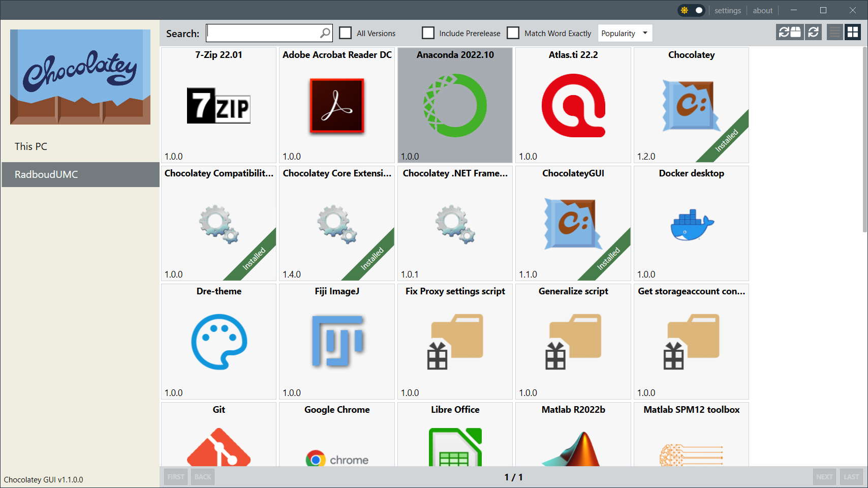Click the Chocolatey GUI v1.1.0.0 version label
This screenshot has width=868, height=488.
click(x=43, y=479)
